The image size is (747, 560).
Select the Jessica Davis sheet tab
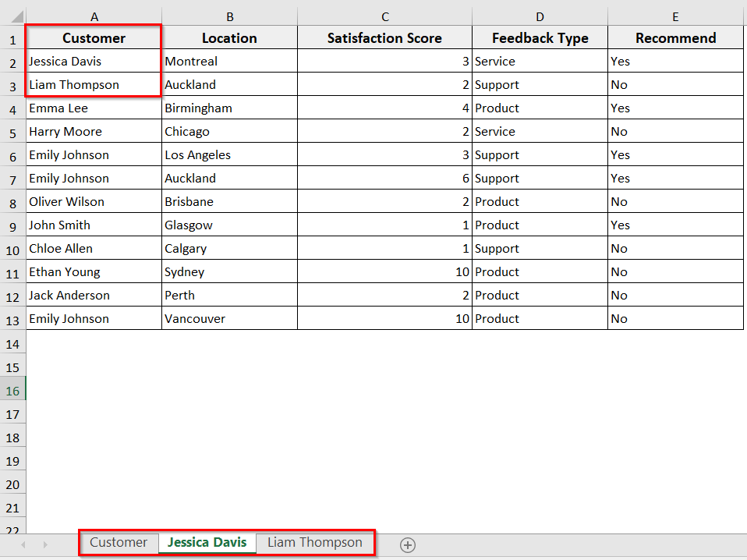(207, 542)
